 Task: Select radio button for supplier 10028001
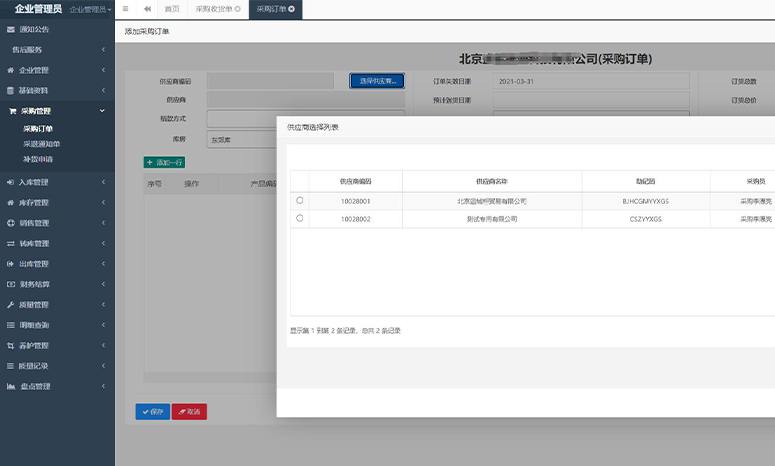300,201
